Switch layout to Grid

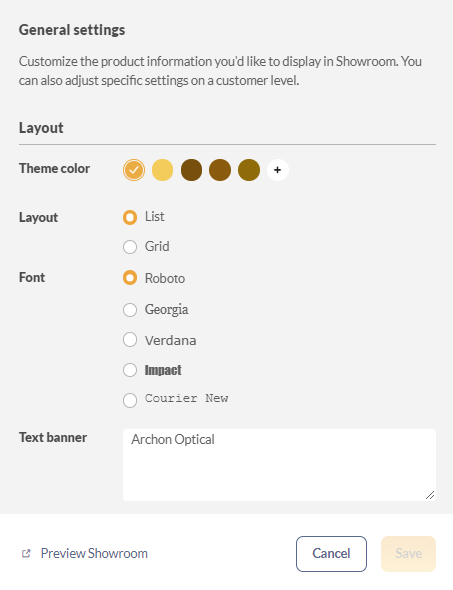click(130, 247)
